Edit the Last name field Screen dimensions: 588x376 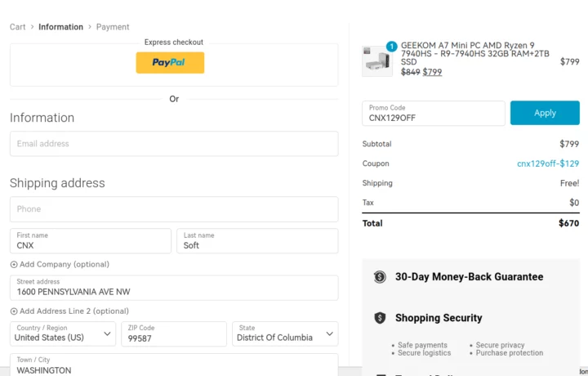257,241
